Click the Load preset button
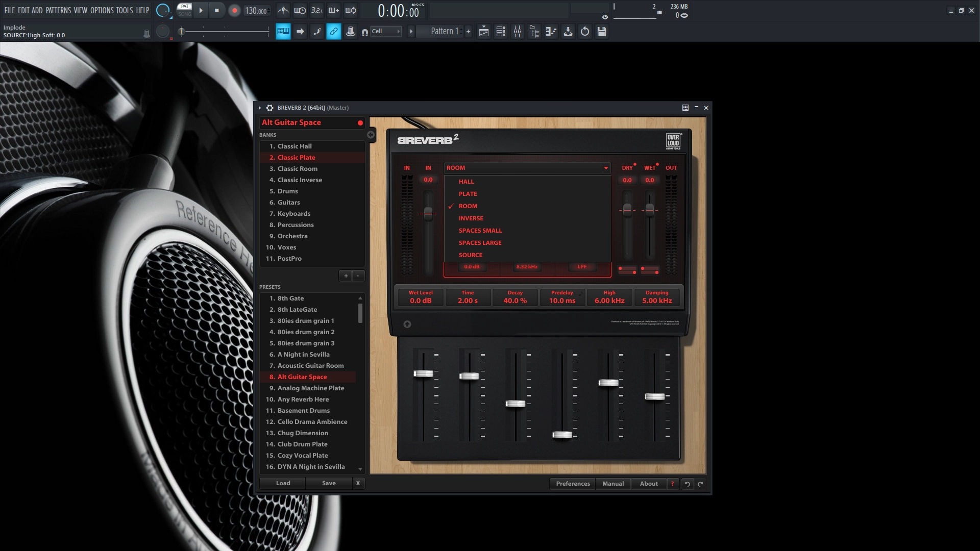The height and width of the screenshot is (551, 980). coord(283,483)
